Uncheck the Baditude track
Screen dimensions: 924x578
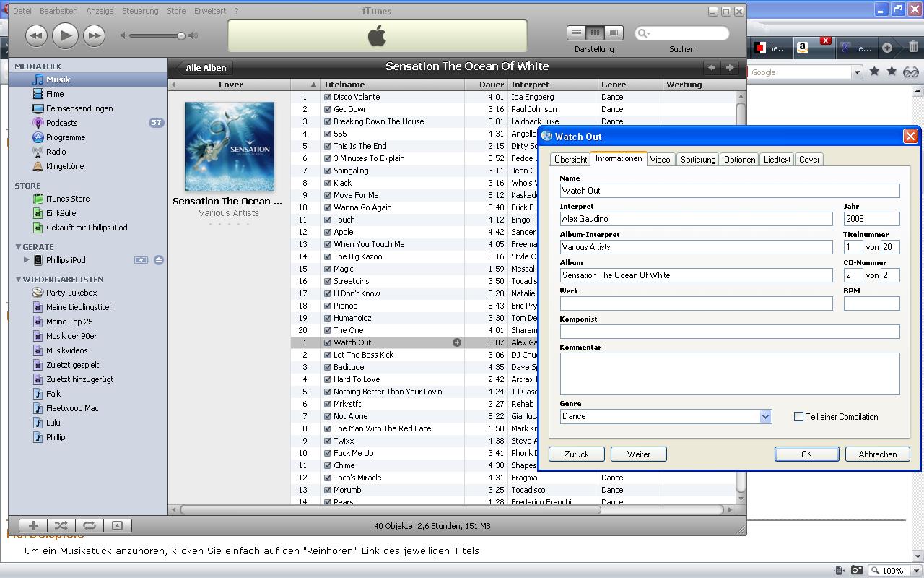[x=328, y=367]
